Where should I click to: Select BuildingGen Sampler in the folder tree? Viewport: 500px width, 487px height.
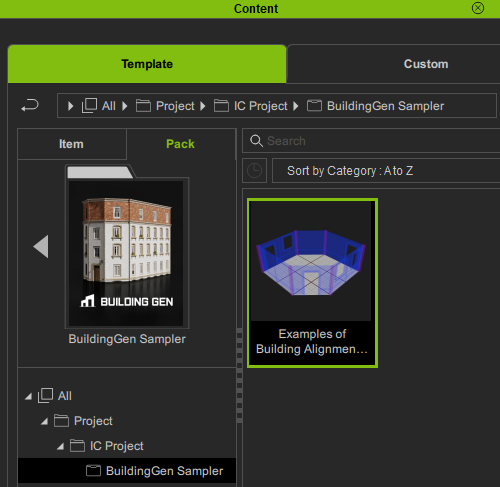127,471
